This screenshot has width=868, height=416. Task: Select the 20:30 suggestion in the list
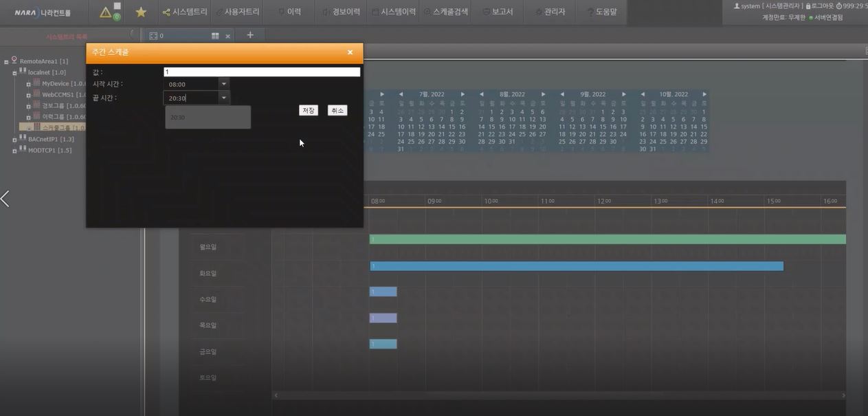[x=208, y=118]
